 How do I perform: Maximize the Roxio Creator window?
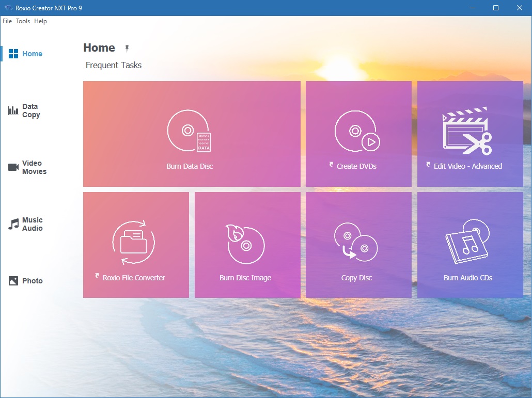tap(496, 8)
